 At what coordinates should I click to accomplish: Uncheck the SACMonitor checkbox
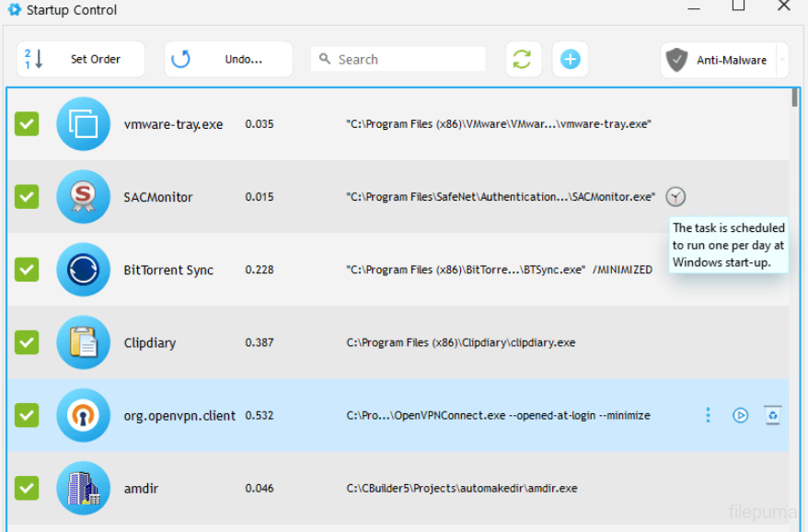[27, 197]
